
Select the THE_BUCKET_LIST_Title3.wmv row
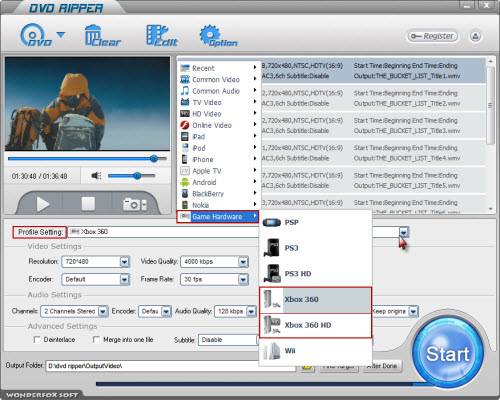coord(373,126)
